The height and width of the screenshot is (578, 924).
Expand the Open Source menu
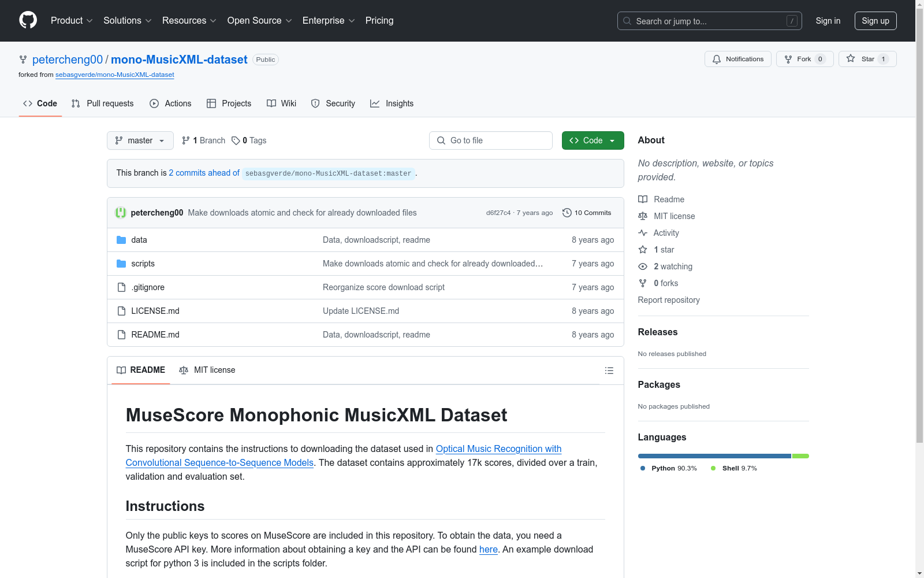coord(260,21)
